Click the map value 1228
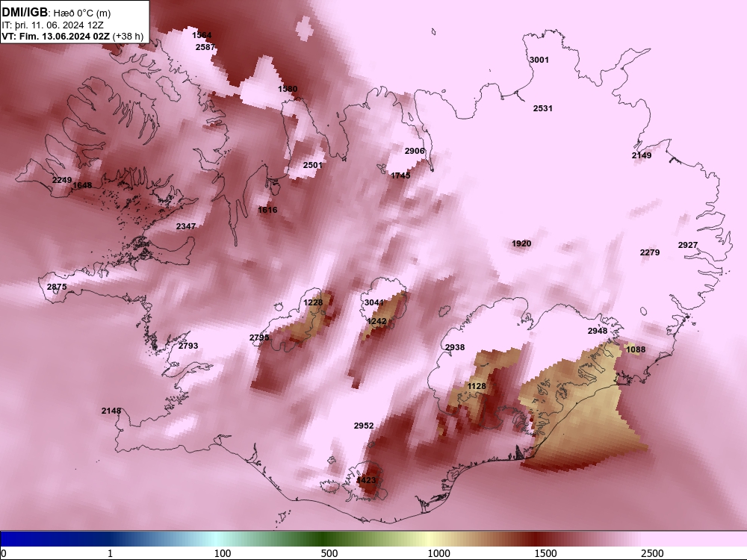 (313, 303)
